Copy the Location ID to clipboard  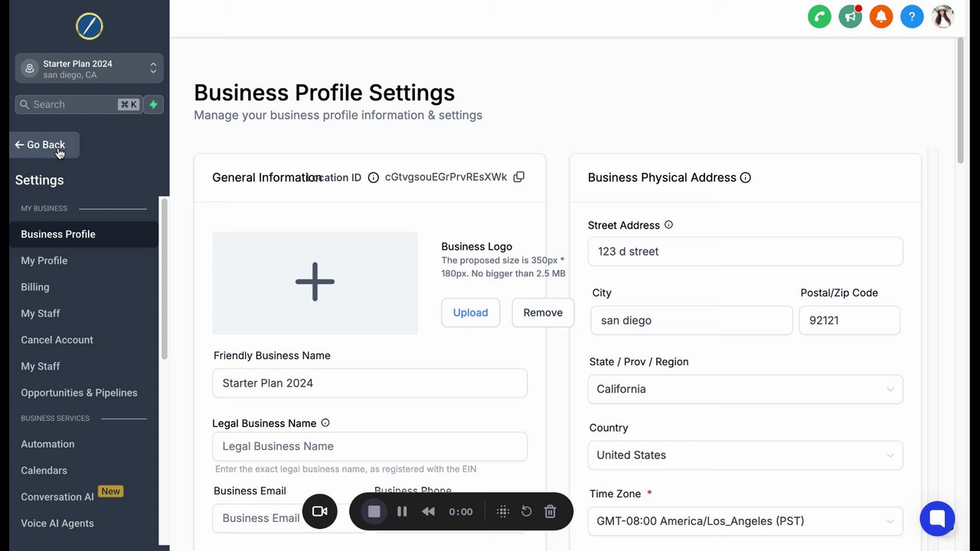(519, 177)
